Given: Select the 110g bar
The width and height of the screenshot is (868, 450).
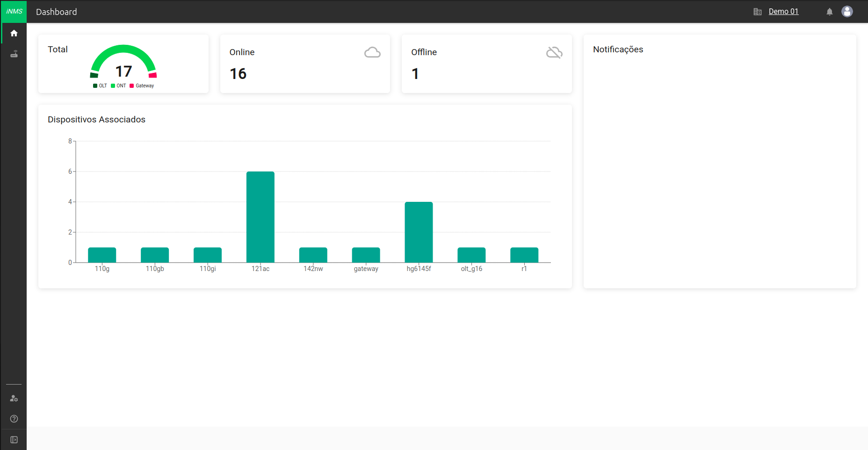Looking at the screenshot, I should [x=102, y=255].
